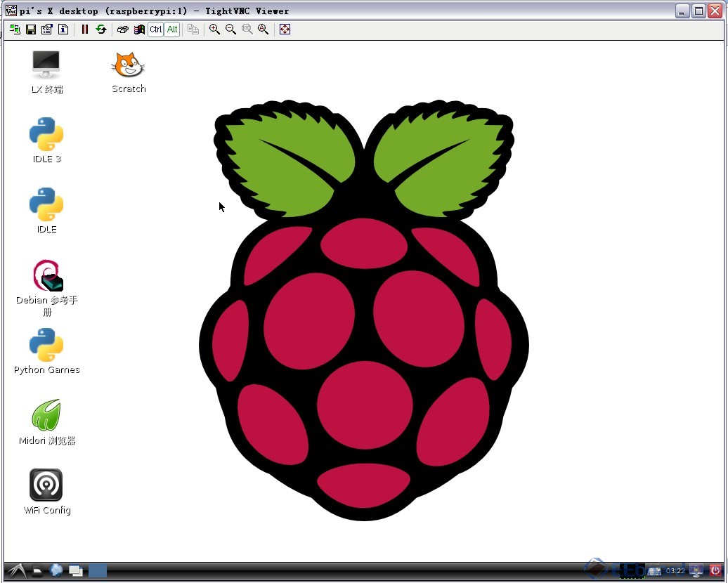Select the Scratch desktop shortcut

pyautogui.click(x=129, y=72)
